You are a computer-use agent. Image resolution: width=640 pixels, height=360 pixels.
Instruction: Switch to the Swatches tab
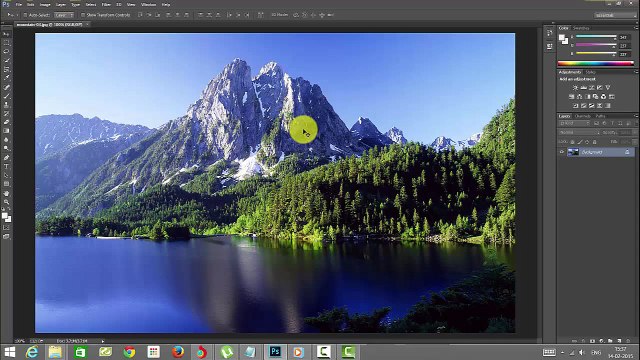point(581,28)
